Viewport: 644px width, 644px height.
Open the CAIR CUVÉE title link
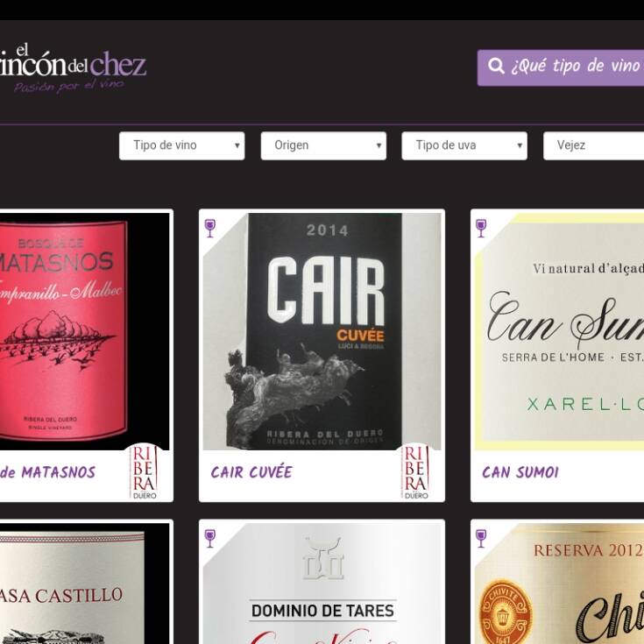251,472
